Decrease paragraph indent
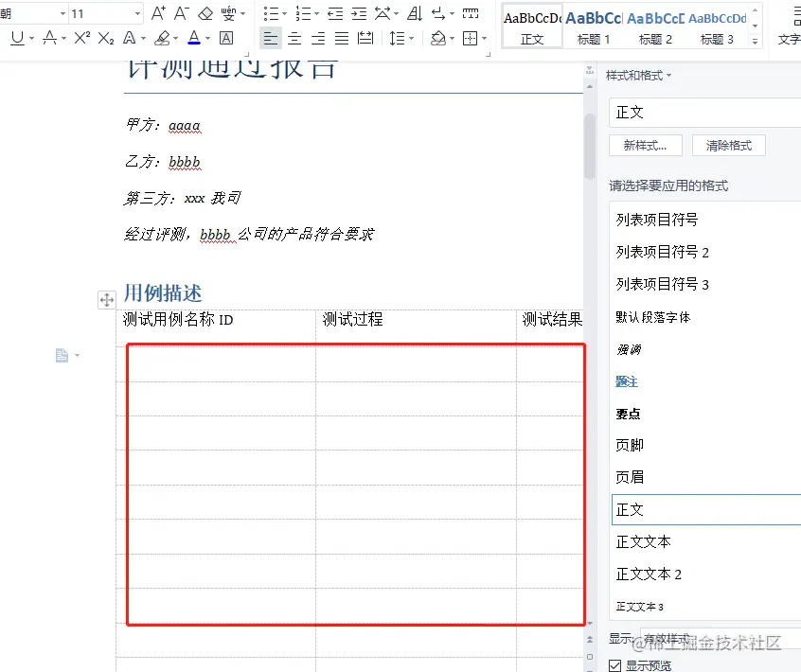The image size is (801, 672). (x=335, y=13)
